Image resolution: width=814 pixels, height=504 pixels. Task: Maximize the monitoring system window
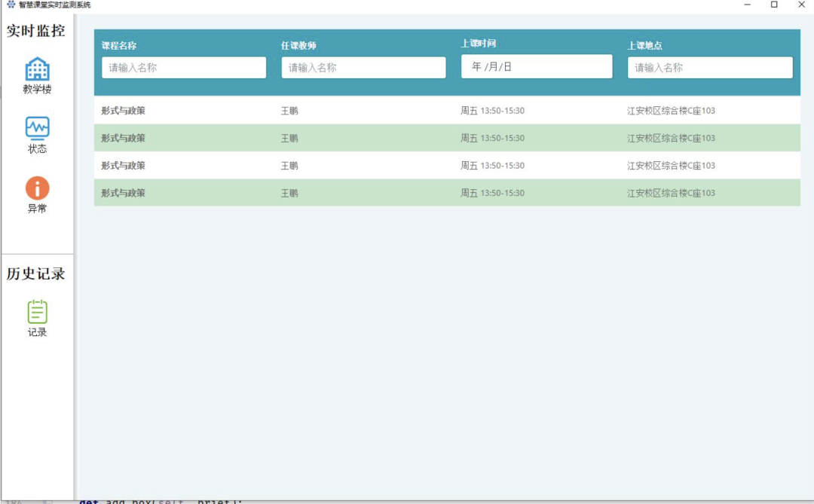tap(774, 5)
